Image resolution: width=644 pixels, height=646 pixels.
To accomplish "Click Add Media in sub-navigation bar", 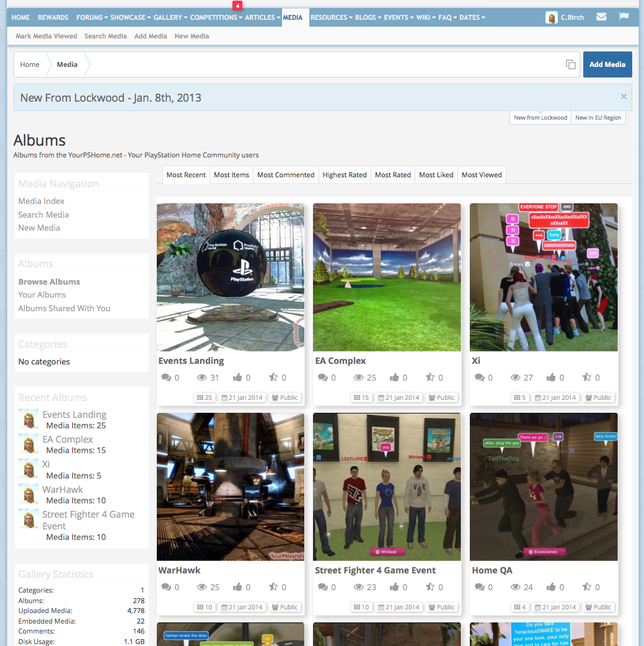I will tap(151, 36).
